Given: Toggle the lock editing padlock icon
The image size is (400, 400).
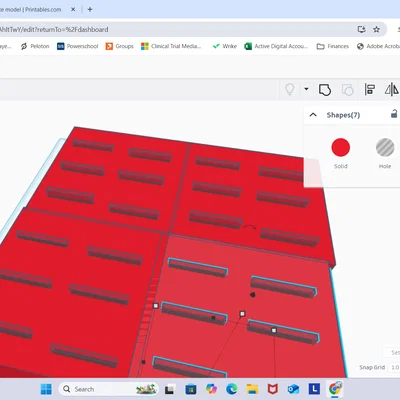Looking at the screenshot, I should point(394,114).
